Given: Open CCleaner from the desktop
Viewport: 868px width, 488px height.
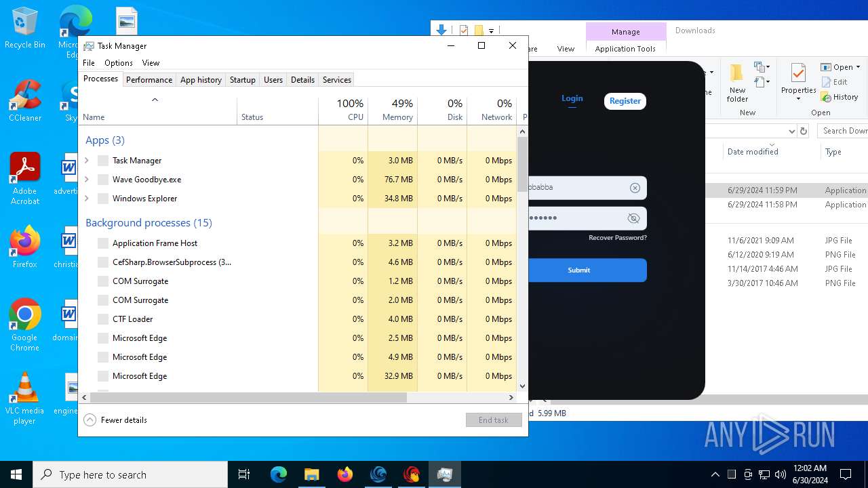Looking at the screenshot, I should point(24,101).
